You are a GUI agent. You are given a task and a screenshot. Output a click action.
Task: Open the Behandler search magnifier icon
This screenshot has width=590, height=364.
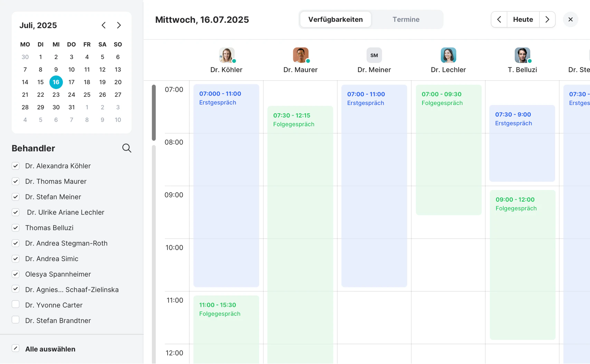click(127, 148)
